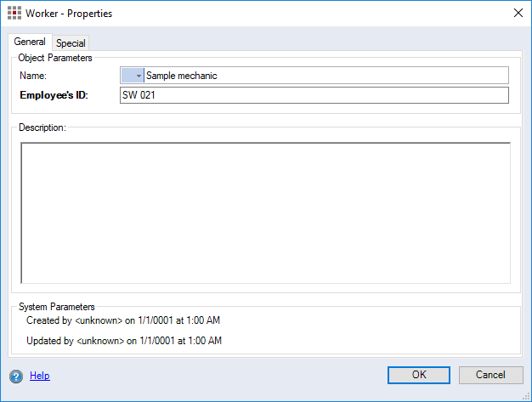
Task: Select the General tab
Action: tap(30, 42)
